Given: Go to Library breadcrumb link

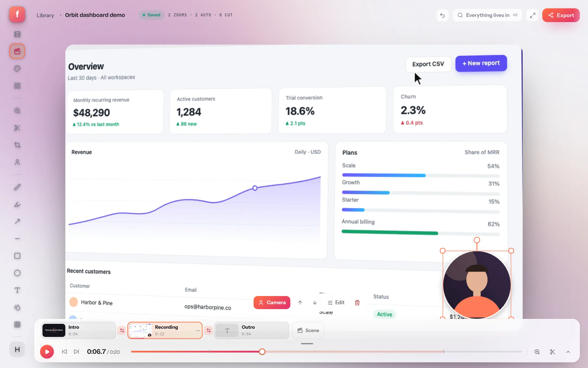Looking at the screenshot, I should [x=45, y=15].
